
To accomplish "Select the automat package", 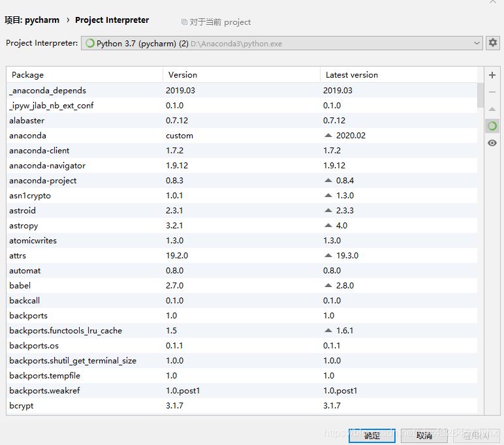I will (242, 271).
